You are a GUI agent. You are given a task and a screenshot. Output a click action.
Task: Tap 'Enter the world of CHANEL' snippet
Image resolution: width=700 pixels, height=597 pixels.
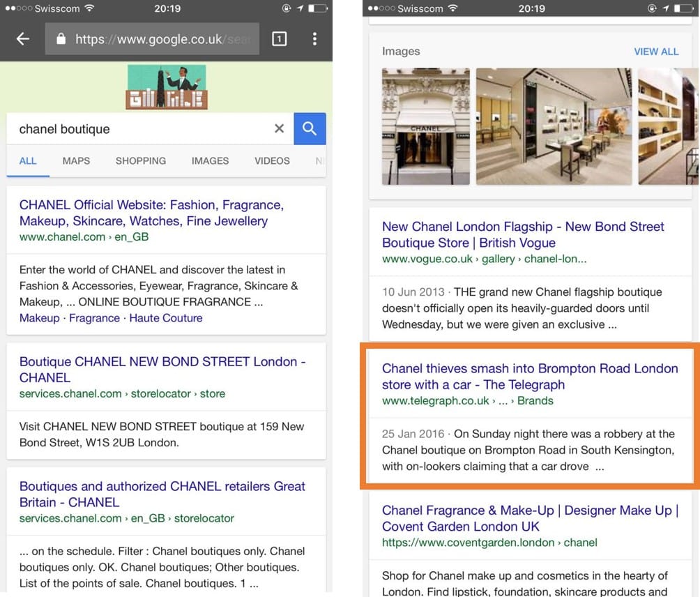(158, 286)
